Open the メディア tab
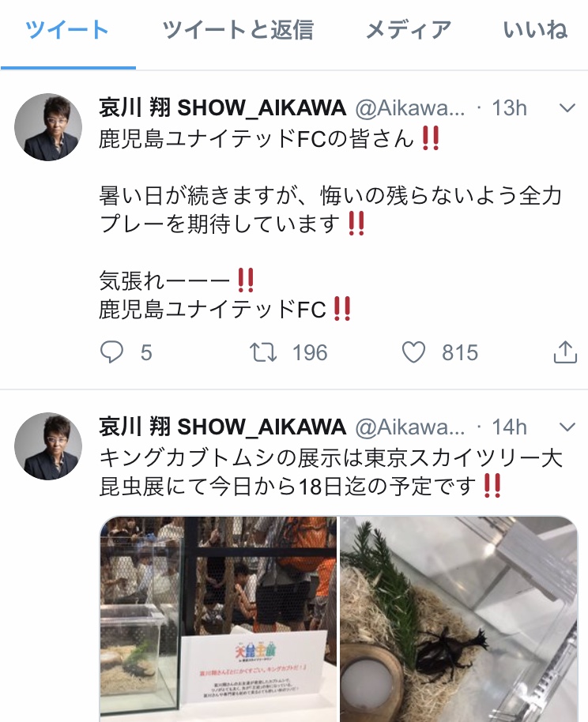 pyautogui.click(x=409, y=30)
